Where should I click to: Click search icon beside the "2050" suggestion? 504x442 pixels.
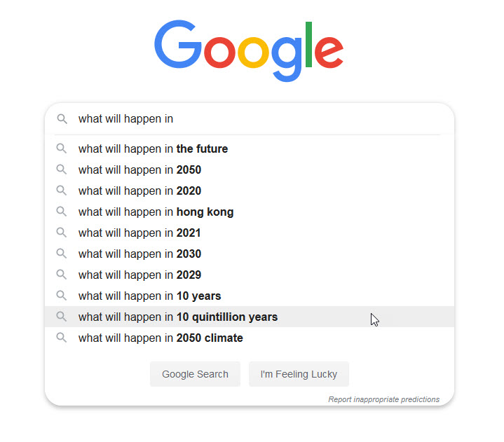click(62, 170)
